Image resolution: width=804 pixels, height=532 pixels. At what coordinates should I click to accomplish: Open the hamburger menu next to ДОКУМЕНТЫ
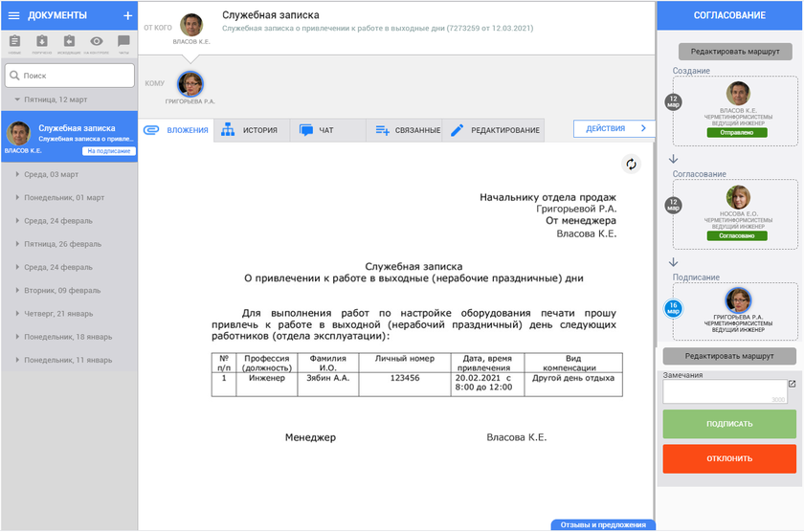[13, 15]
